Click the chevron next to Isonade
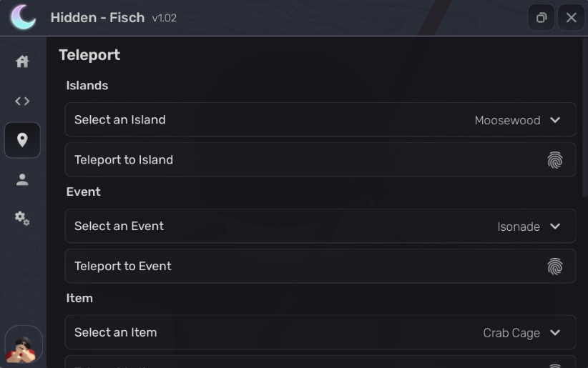 tap(555, 227)
